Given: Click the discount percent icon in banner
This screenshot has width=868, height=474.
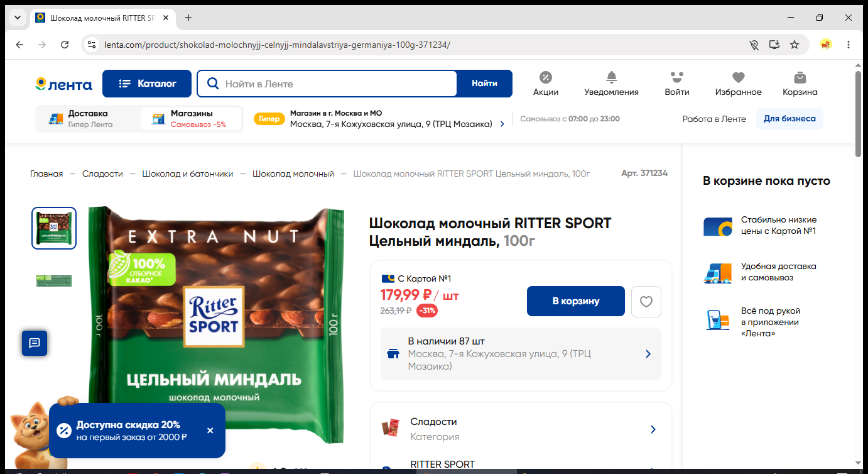Looking at the screenshot, I should 64,431.
